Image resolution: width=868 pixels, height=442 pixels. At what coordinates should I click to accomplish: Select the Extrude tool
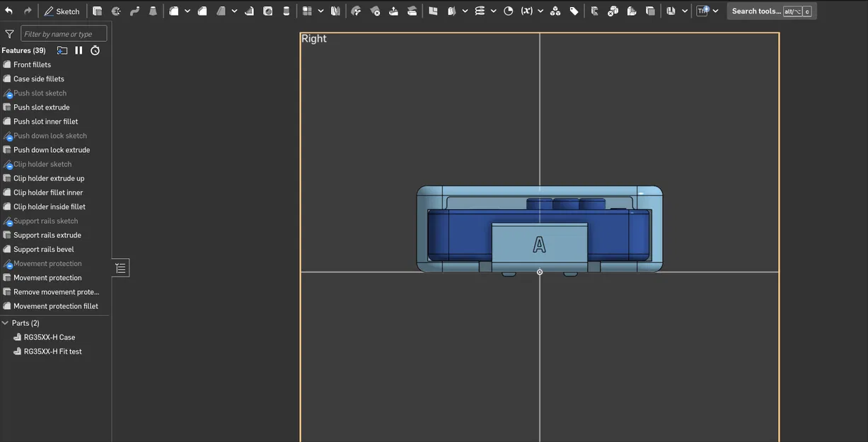pyautogui.click(x=97, y=11)
